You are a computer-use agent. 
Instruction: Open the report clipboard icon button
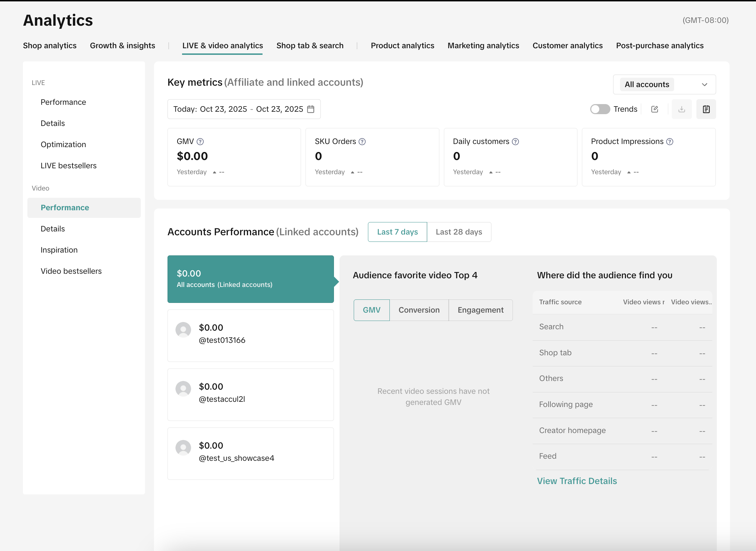(706, 109)
